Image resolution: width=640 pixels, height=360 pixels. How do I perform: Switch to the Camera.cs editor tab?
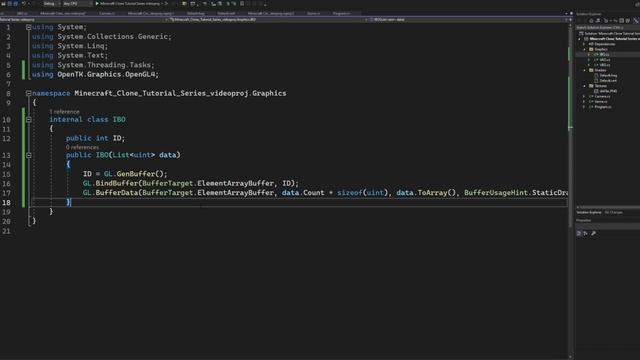pos(107,13)
